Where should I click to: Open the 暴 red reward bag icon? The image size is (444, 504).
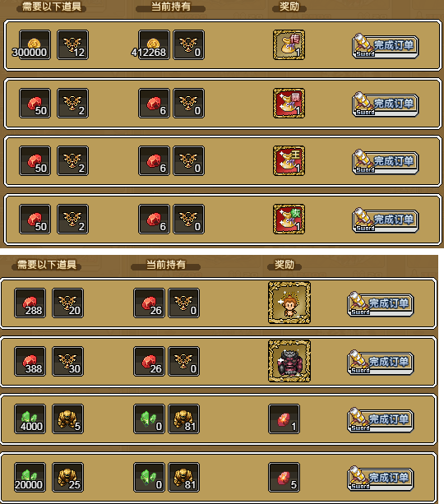tap(289, 103)
